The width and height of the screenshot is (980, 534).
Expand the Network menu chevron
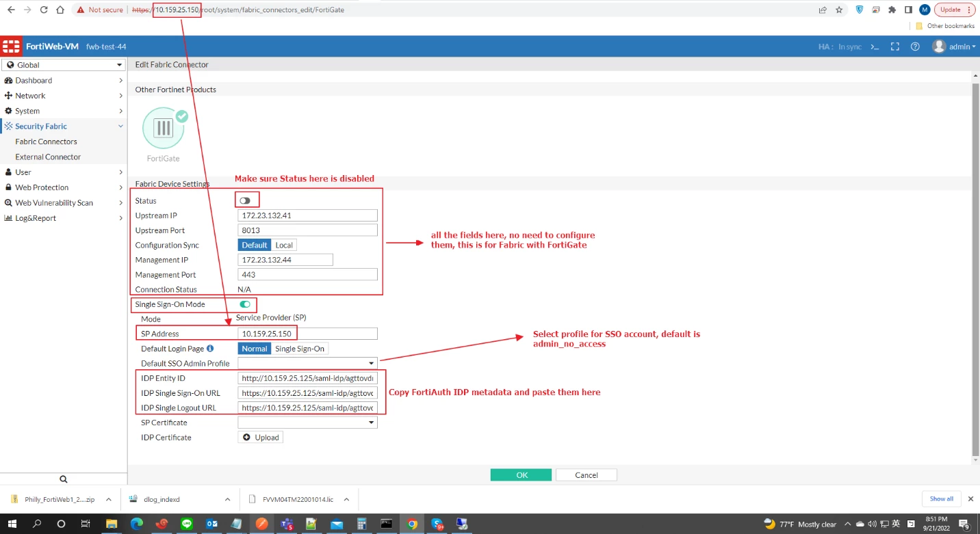pyautogui.click(x=120, y=96)
